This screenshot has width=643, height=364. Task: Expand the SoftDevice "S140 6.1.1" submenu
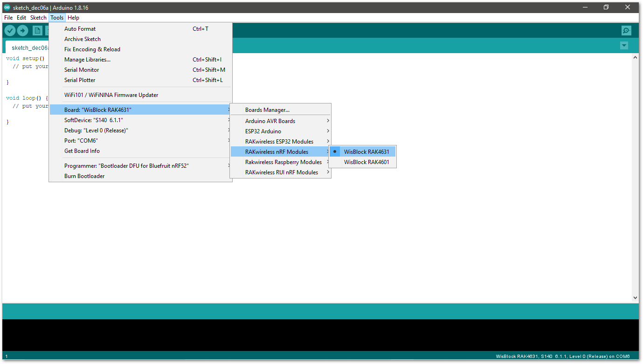[x=140, y=120]
